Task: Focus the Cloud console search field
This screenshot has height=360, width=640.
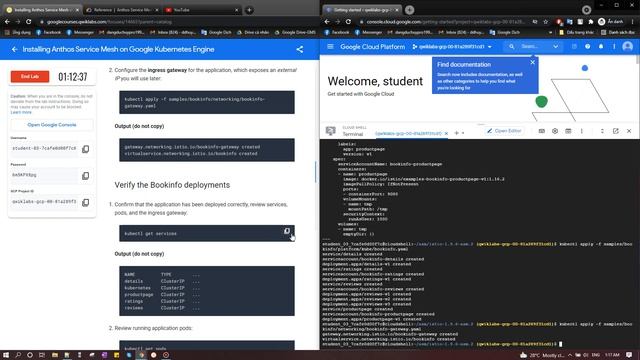Action: point(533,47)
